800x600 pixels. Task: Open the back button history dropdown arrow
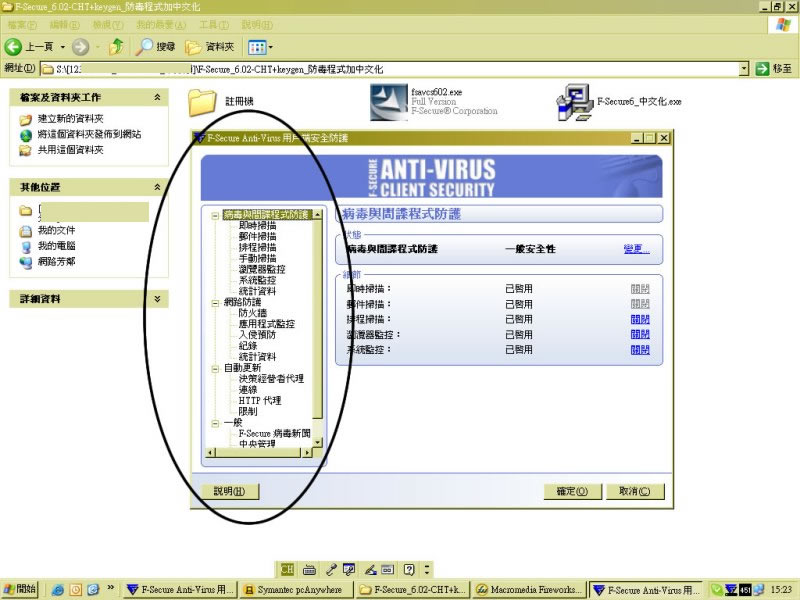62,47
